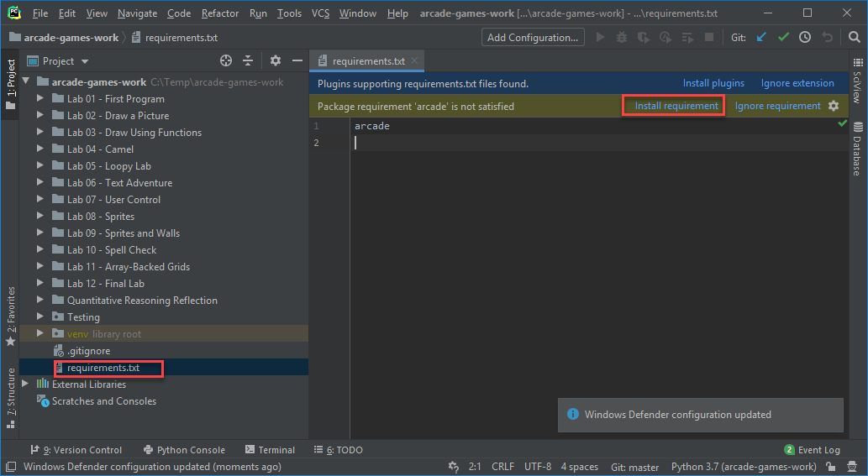Click the inspector hector icon in status bar
Viewport: 868px width, 476px height.
point(853,467)
